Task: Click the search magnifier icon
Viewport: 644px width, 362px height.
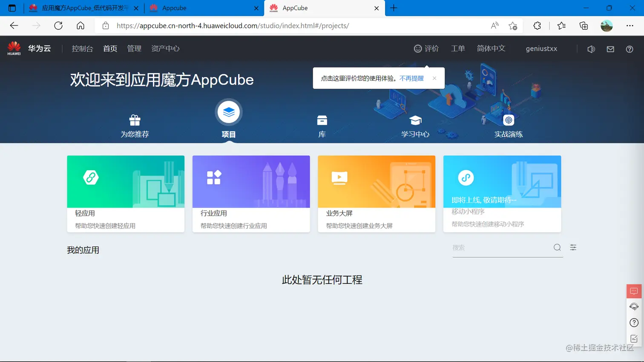Action: pyautogui.click(x=557, y=248)
